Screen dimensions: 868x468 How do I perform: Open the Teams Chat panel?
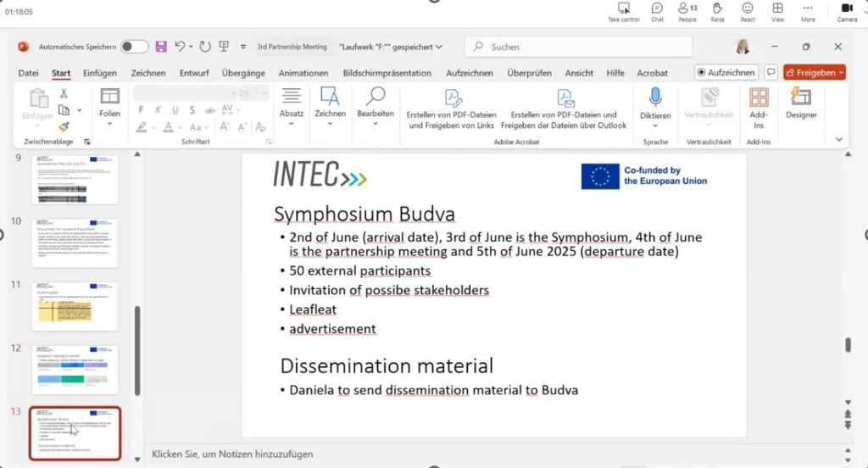pyautogui.click(x=657, y=12)
